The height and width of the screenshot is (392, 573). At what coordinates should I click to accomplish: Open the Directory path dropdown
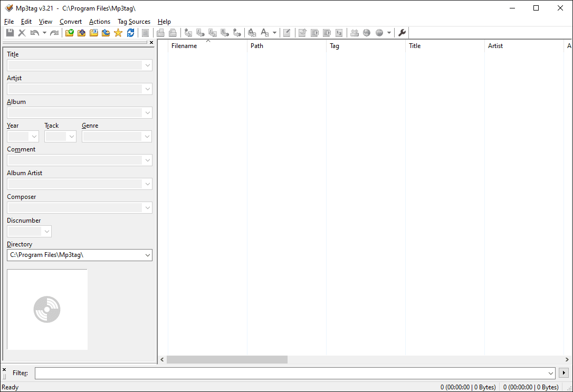coord(147,255)
